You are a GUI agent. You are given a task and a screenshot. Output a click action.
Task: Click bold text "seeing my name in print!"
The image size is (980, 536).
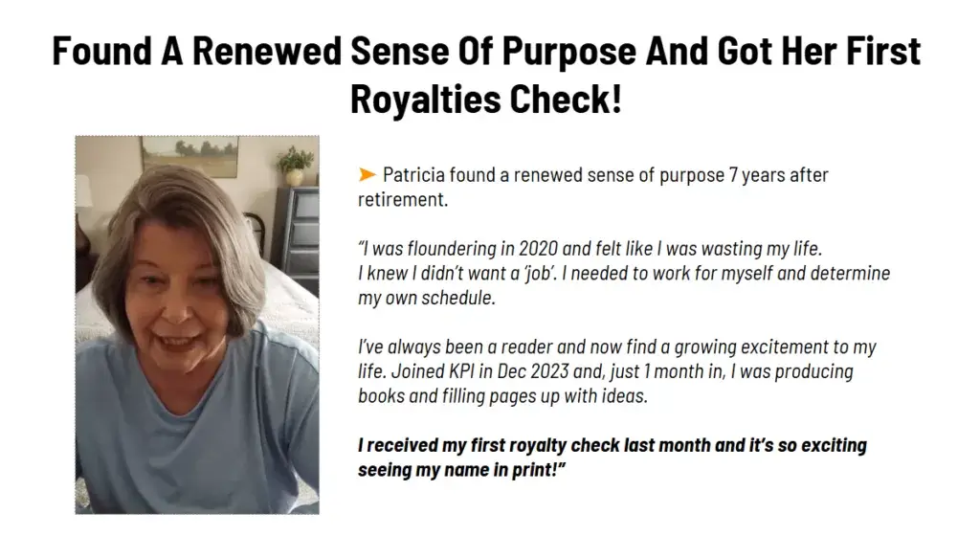461,470
